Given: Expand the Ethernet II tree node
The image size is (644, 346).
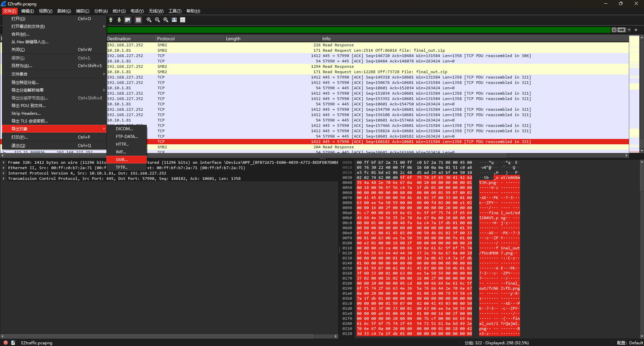Looking at the screenshot, I should tap(4, 168).
